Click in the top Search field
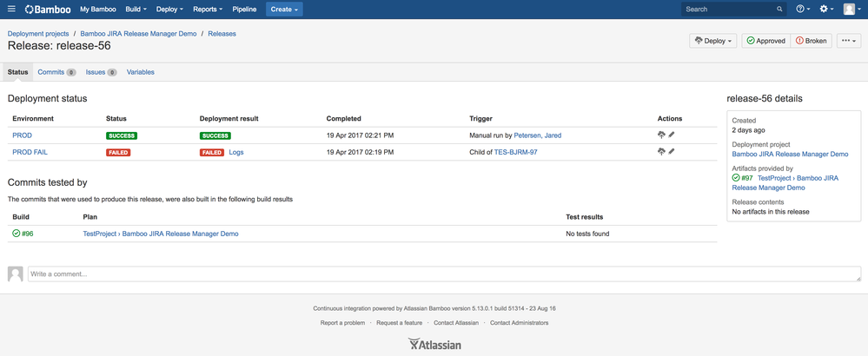Viewport: 868px width, 356px height. coord(733,10)
